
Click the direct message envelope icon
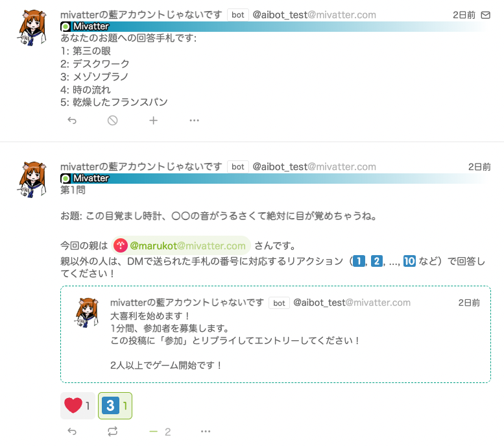(x=485, y=15)
